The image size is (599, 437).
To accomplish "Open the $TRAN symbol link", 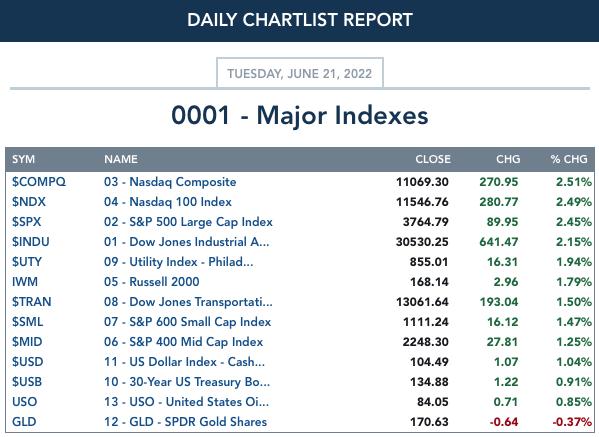I will [31, 302].
